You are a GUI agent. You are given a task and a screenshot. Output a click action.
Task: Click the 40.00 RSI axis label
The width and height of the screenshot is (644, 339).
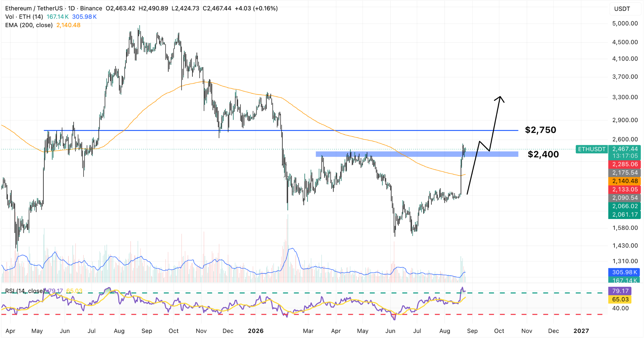pos(620,308)
